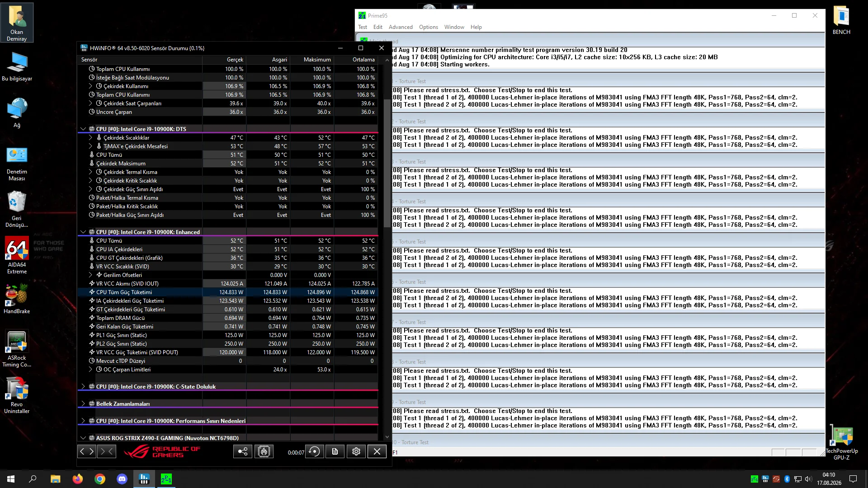Screen dimensions: 868x488
Task: Select the VR VCC Akımı (SVID IOUT) row
Action: coord(228,284)
